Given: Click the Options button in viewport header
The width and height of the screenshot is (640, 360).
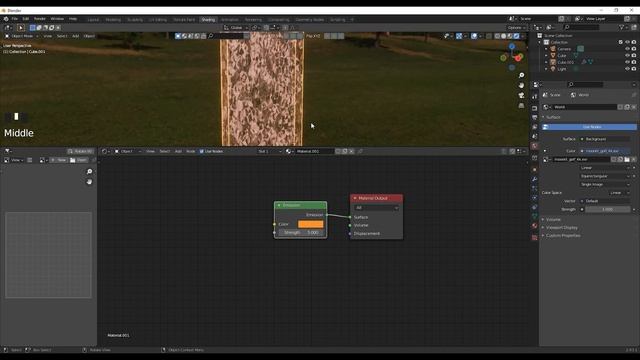Looking at the screenshot, I should 516,28.
